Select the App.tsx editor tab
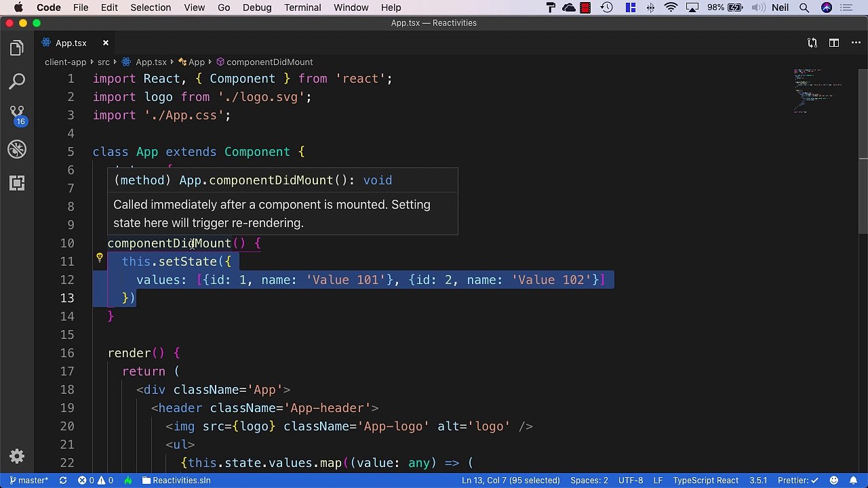 [71, 43]
